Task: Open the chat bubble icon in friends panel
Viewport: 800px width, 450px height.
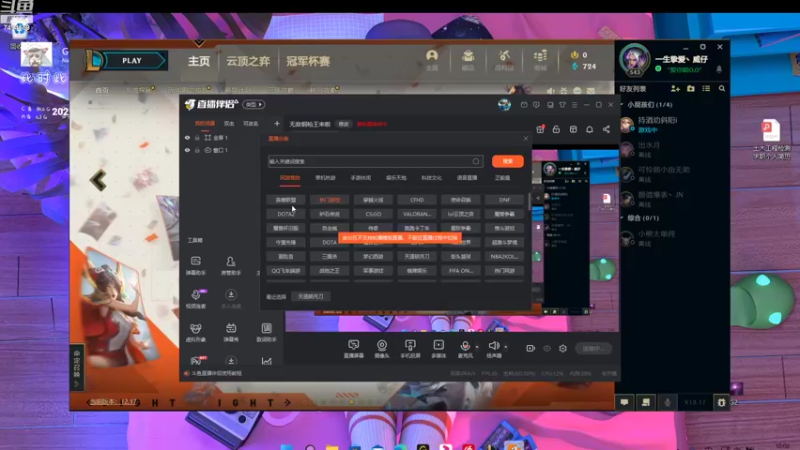Action: pos(624,402)
